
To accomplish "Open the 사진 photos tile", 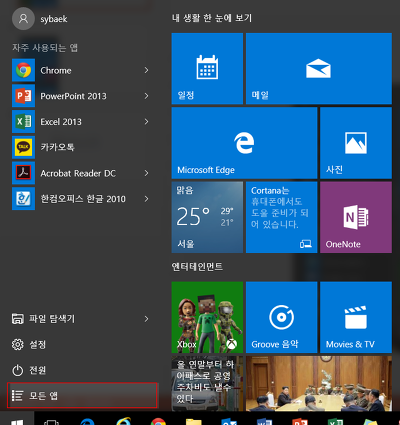I will coord(356,143).
